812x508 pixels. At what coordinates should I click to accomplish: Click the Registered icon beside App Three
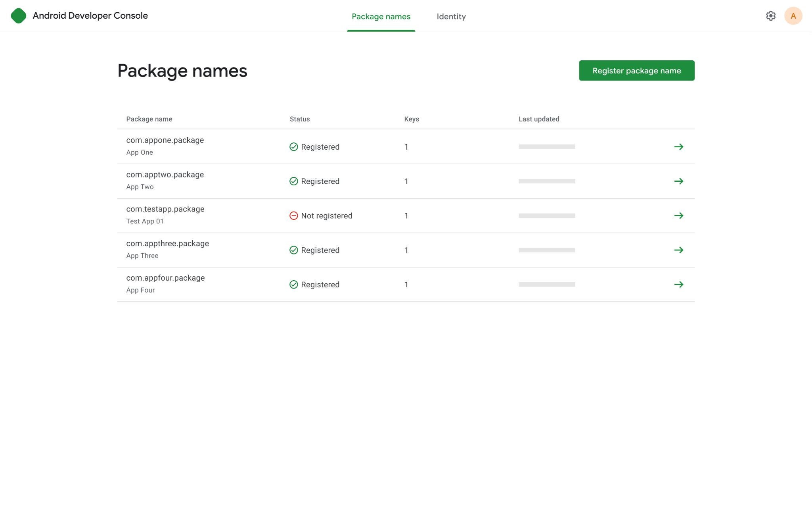tap(294, 250)
